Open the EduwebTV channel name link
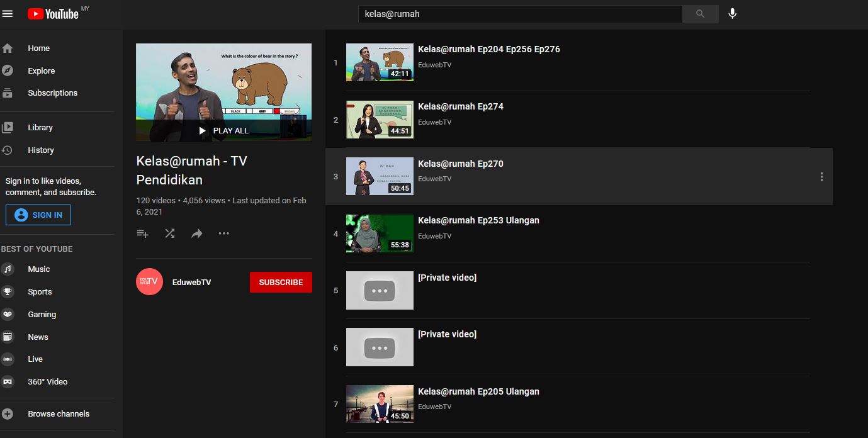The image size is (868, 438). tap(191, 283)
